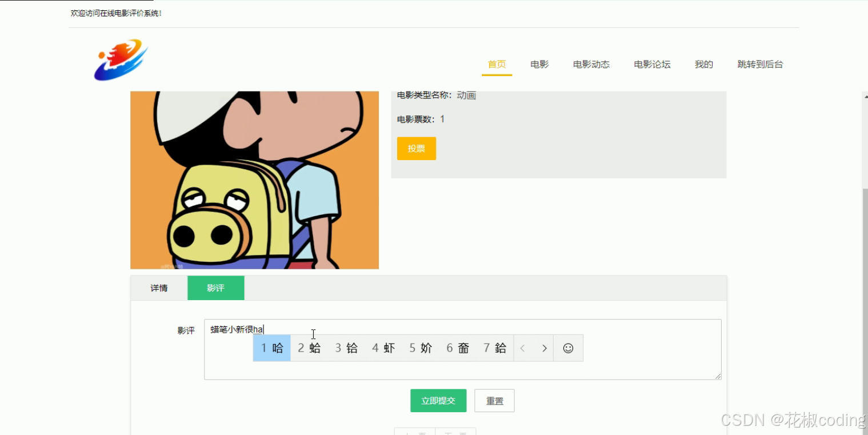The image size is (868, 435).
Task: Open the emoji panel on the input method bar
Action: 568,348
